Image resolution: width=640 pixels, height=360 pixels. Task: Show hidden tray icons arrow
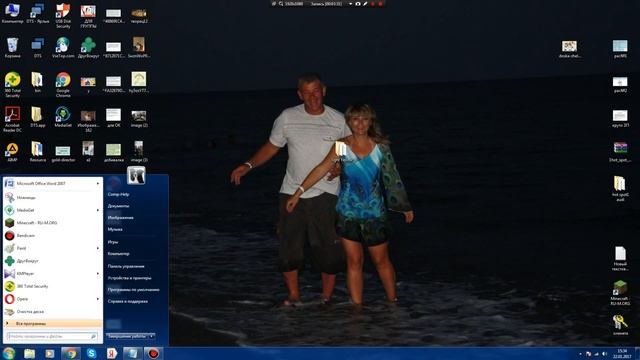pos(580,354)
